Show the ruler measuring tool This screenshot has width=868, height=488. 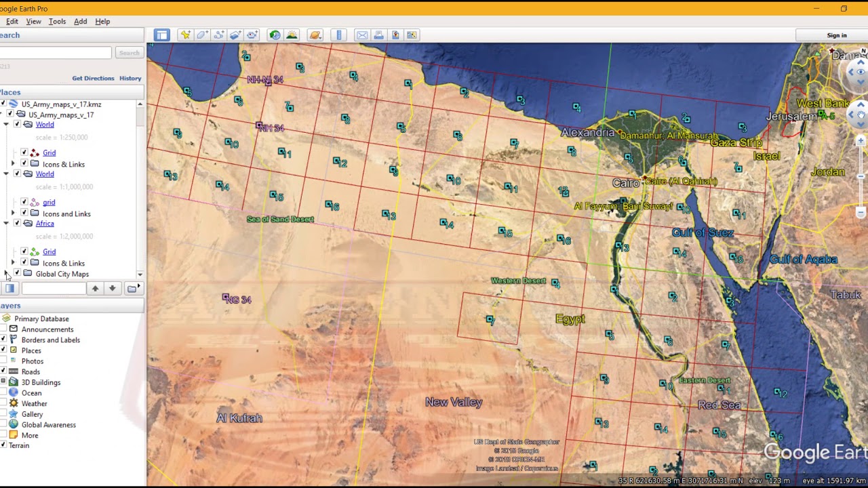pos(339,35)
